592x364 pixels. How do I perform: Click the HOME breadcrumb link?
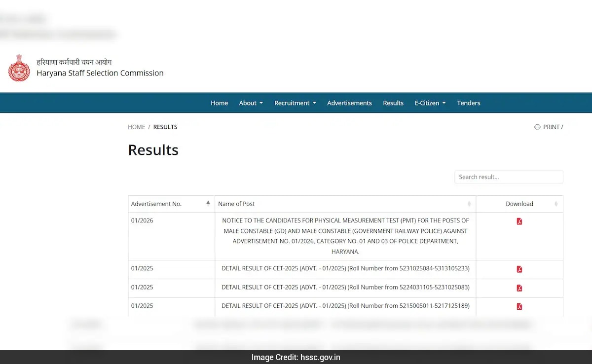(x=136, y=127)
